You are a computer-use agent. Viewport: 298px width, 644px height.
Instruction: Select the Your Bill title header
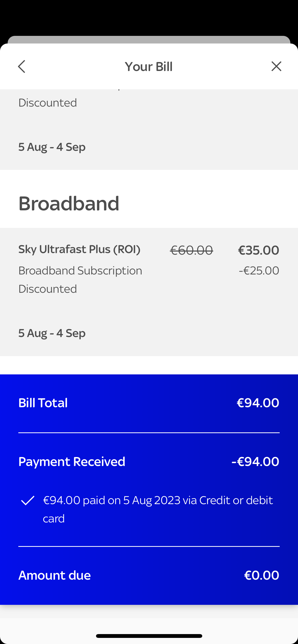click(x=149, y=66)
